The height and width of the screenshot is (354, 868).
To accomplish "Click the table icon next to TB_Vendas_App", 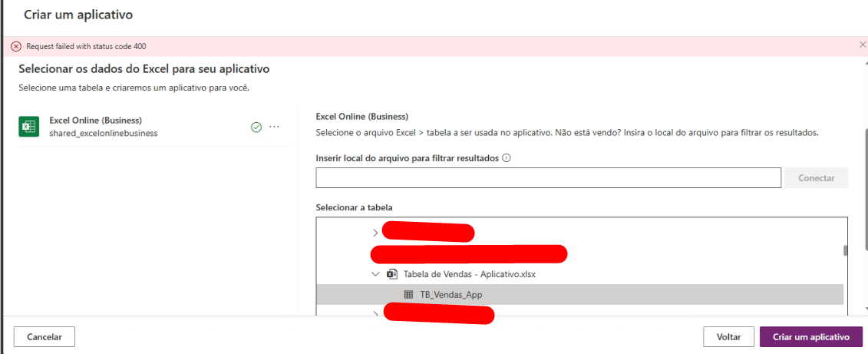I will pos(408,295).
